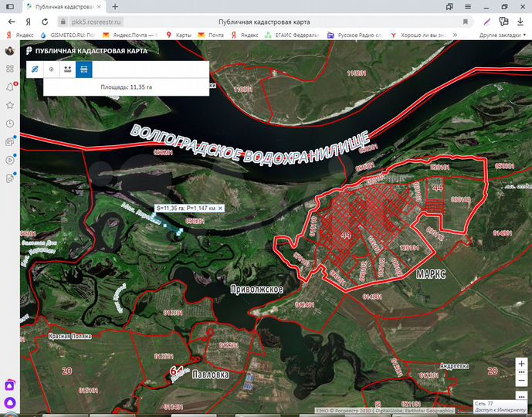The image size is (532, 417).
Task: Toggle the active area measurement tool
Action: tap(84, 69)
